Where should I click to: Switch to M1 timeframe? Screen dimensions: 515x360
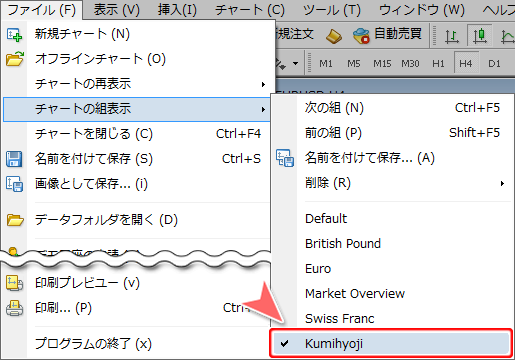point(326,63)
